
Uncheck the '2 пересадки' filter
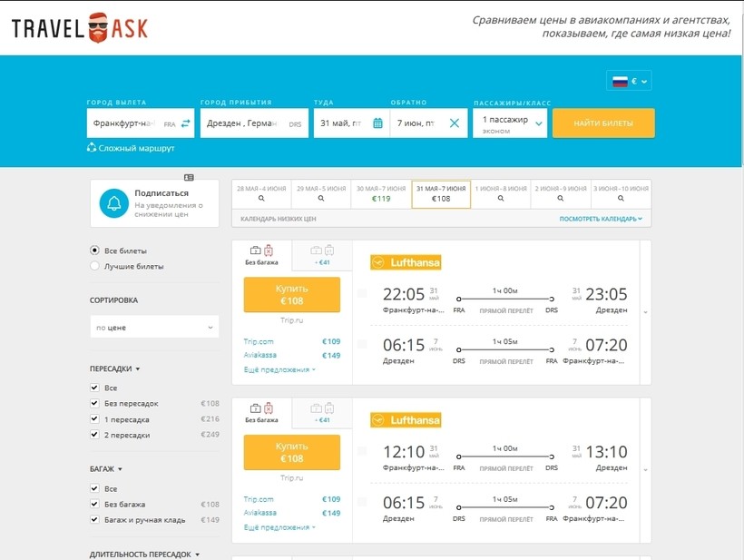point(94,435)
